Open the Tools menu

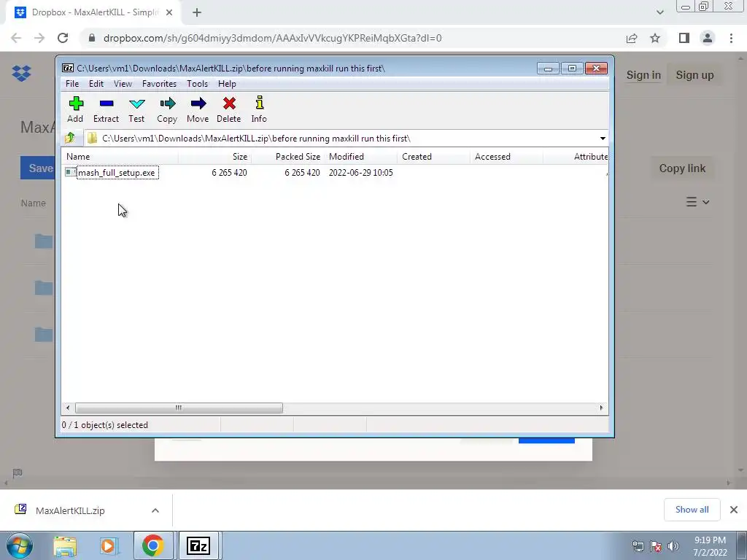point(197,84)
